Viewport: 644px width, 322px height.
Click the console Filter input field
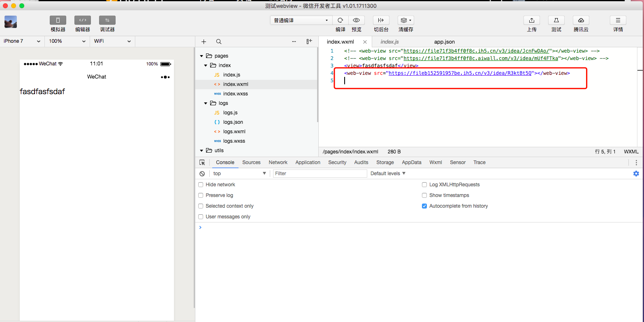[320, 174]
